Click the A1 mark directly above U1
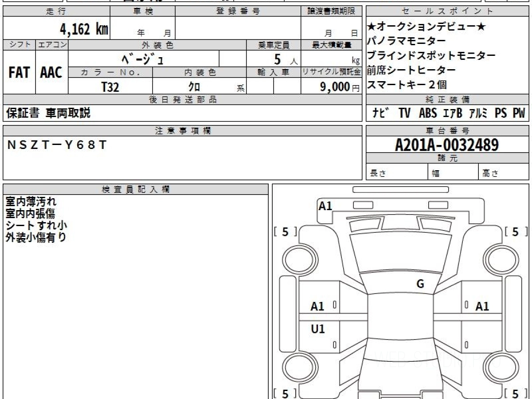This screenshot has height=399, width=532. click(317, 306)
